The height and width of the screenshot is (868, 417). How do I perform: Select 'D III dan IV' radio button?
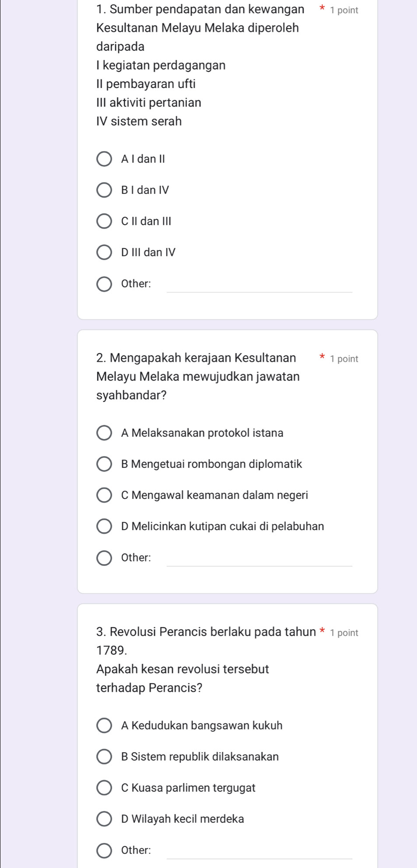pyautogui.click(x=104, y=252)
